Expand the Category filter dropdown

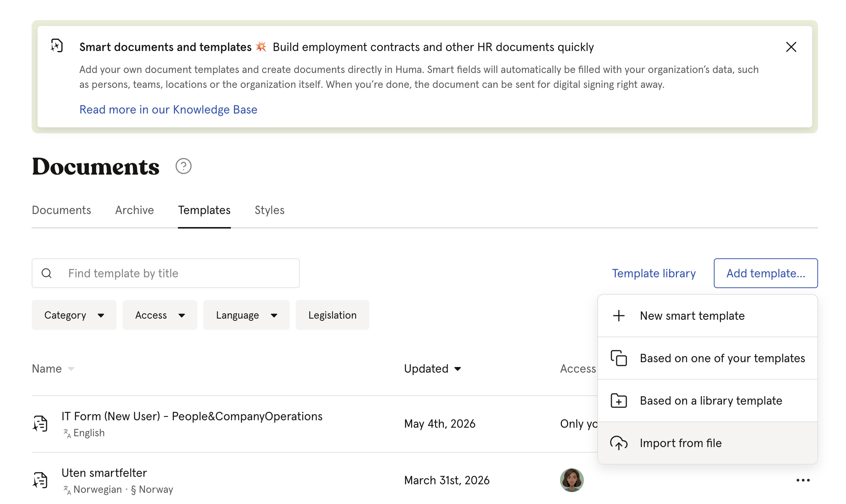pyautogui.click(x=74, y=315)
